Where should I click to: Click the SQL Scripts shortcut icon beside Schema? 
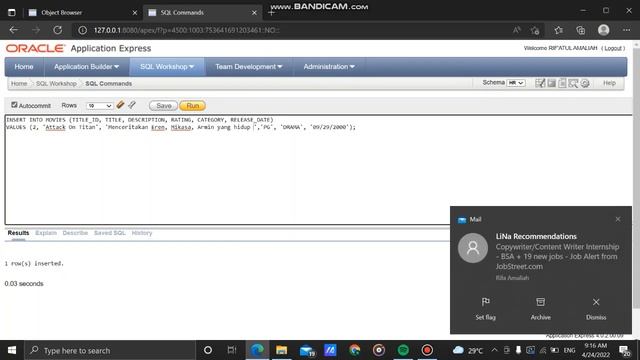[x=562, y=83]
